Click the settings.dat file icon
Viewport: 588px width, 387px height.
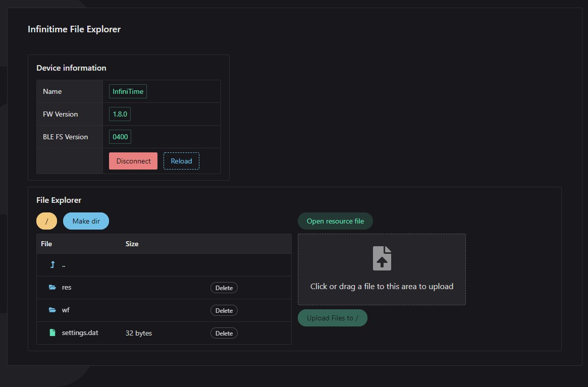pyautogui.click(x=52, y=333)
